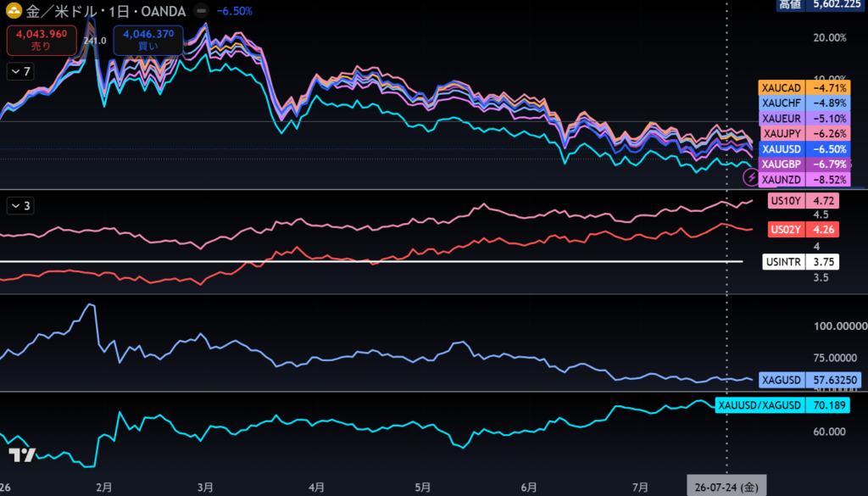Click the XAUUSD blue price label
Image resolution: width=868 pixels, height=496 pixels.
(x=804, y=149)
